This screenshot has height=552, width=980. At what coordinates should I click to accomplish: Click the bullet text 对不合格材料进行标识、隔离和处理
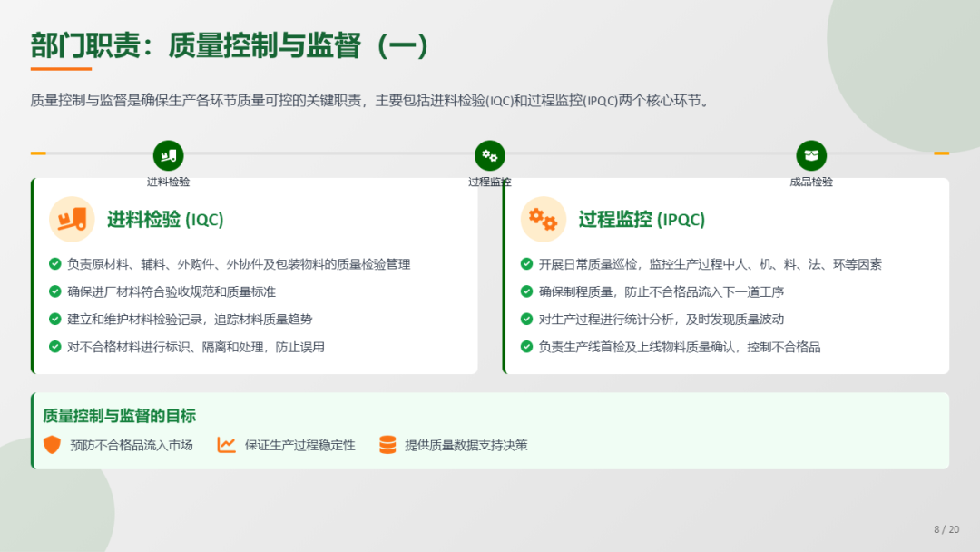tap(196, 347)
